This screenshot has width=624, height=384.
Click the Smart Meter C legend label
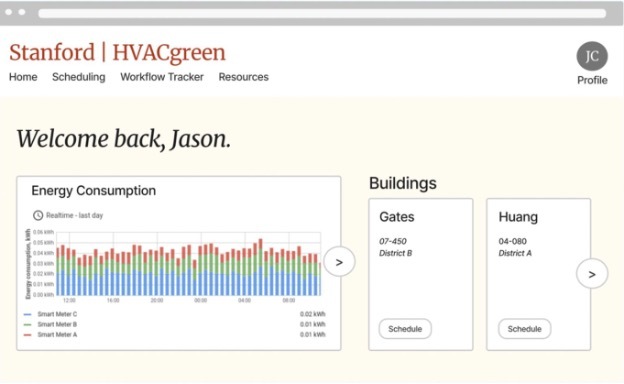[x=57, y=314]
